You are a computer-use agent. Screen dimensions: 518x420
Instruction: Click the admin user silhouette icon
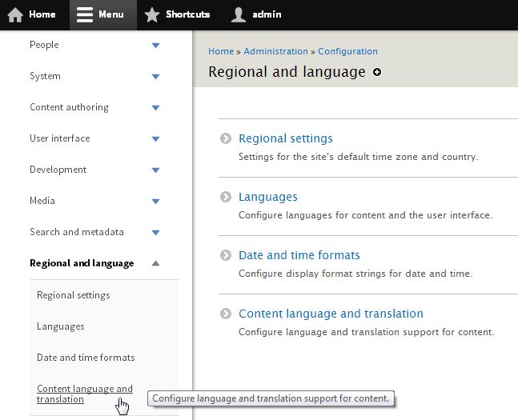(x=239, y=15)
